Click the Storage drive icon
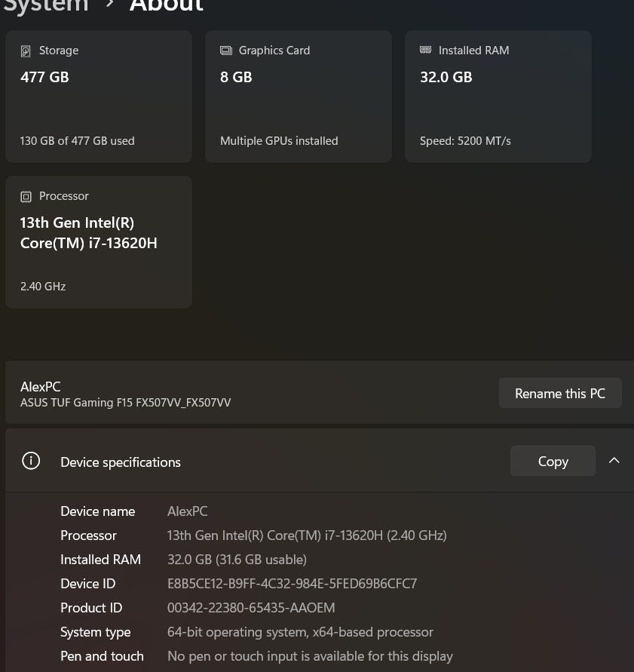Image resolution: width=634 pixels, height=672 pixels. [26, 51]
